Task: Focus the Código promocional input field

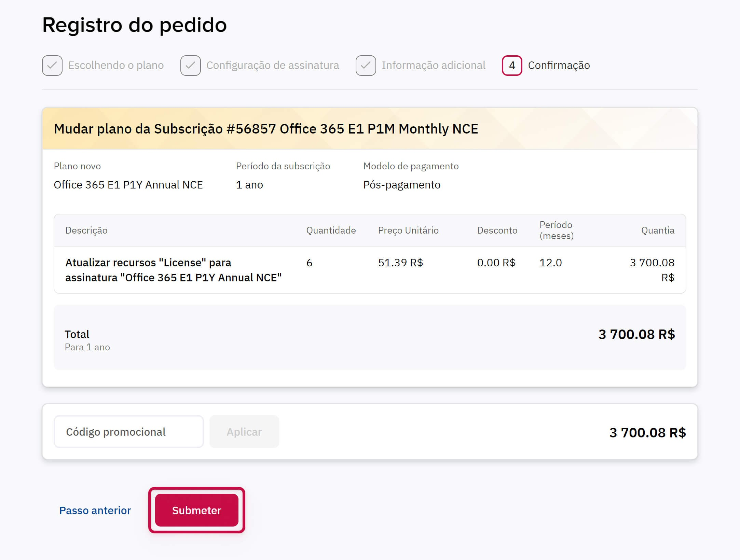Action: click(129, 432)
